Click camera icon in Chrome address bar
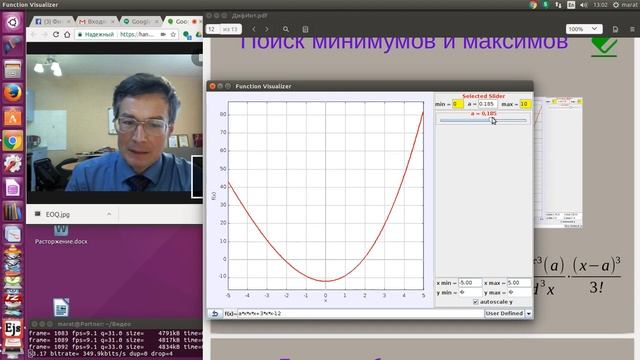The width and height of the screenshot is (640, 360). [163, 35]
